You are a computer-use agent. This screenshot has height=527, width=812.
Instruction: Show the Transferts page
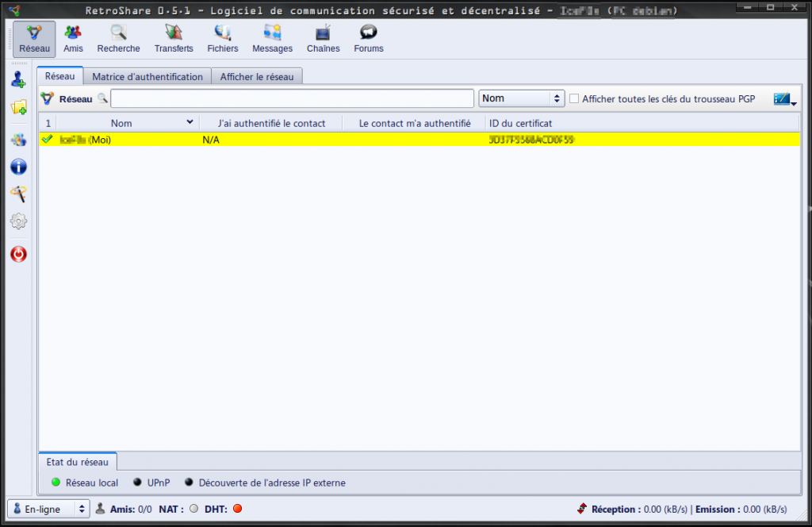click(174, 39)
